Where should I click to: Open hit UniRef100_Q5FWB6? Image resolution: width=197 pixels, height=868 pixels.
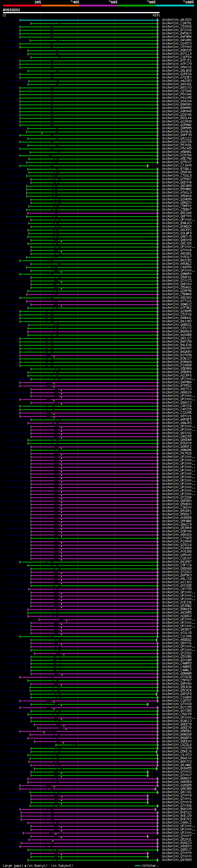(177, 521)
